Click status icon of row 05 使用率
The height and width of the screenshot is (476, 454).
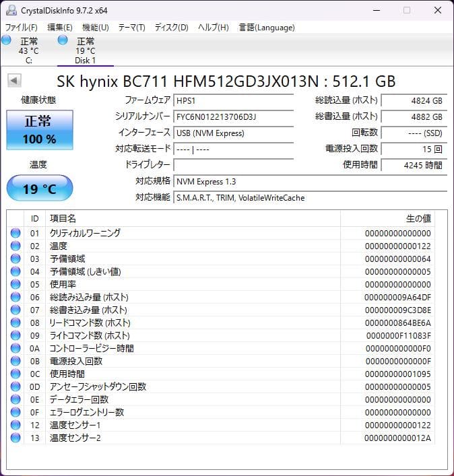click(15, 284)
